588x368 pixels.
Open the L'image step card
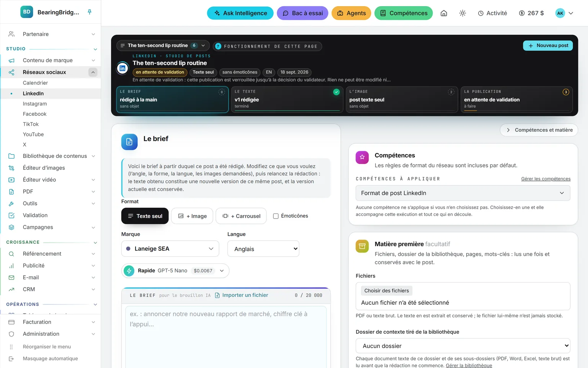(402, 99)
